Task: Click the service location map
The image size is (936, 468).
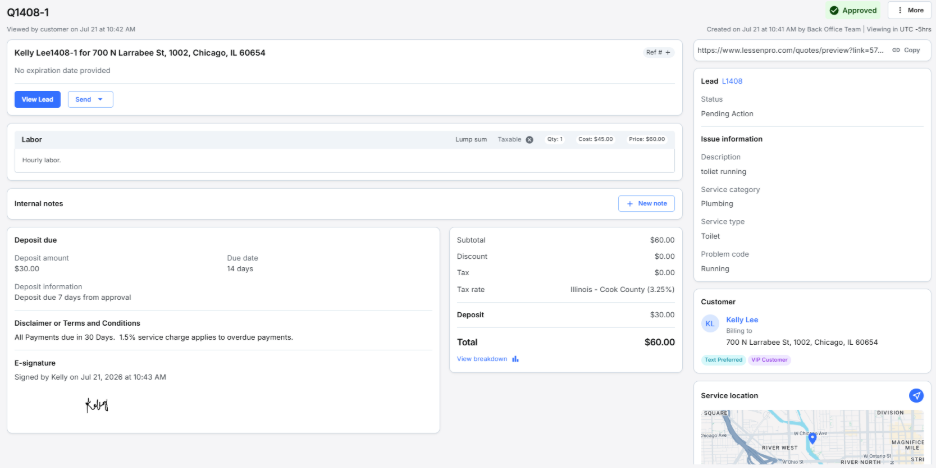Action: pyautogui.click(x=812, y=437)
